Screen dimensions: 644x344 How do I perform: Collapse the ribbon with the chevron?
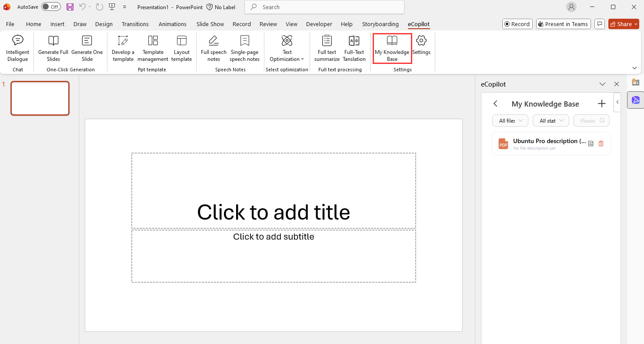[634, 68]
